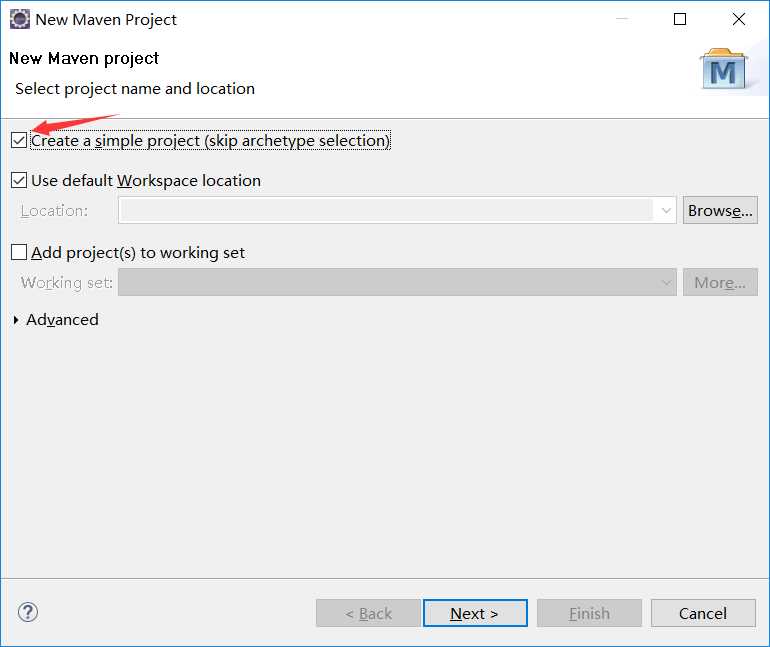This screenshot has width=770, height=647.
Task: Click the Eclipse icon in title bar
Action: [x=20, y=20]
